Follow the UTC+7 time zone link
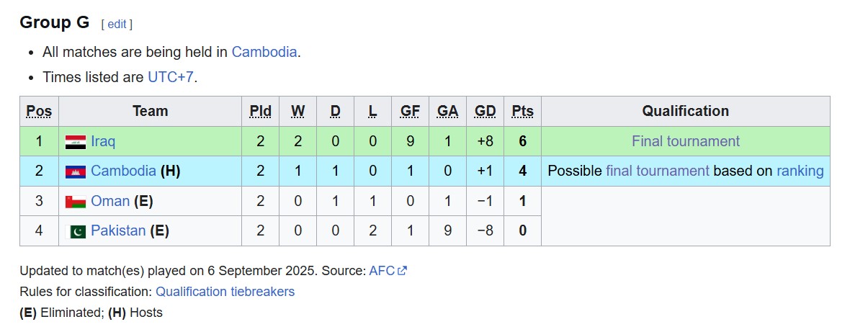 (171, 77)
